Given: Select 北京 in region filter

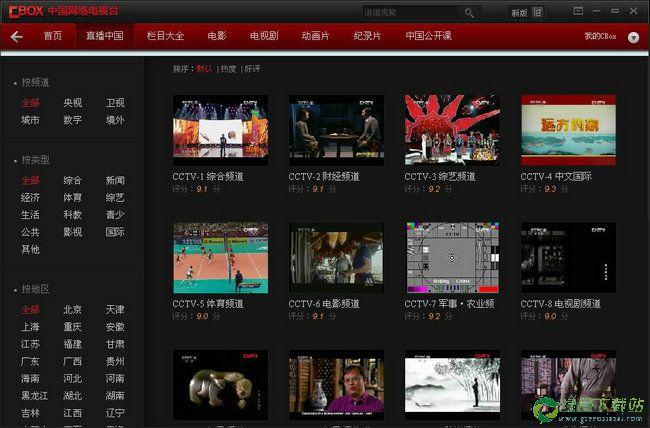Looking at the screenshot, I should pyautogui.click(x=73, y=310).
